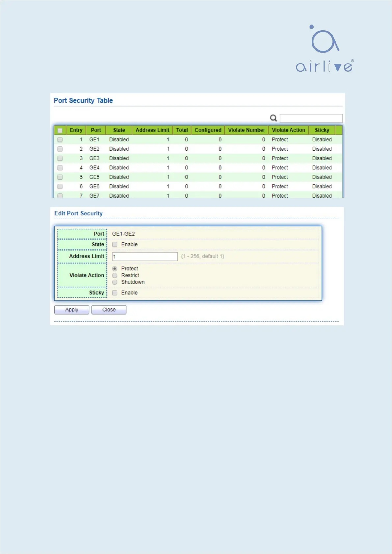This screenshot has width=392, height=554.
Task: Toggle the select-all header checkbox
Action: 60,130
